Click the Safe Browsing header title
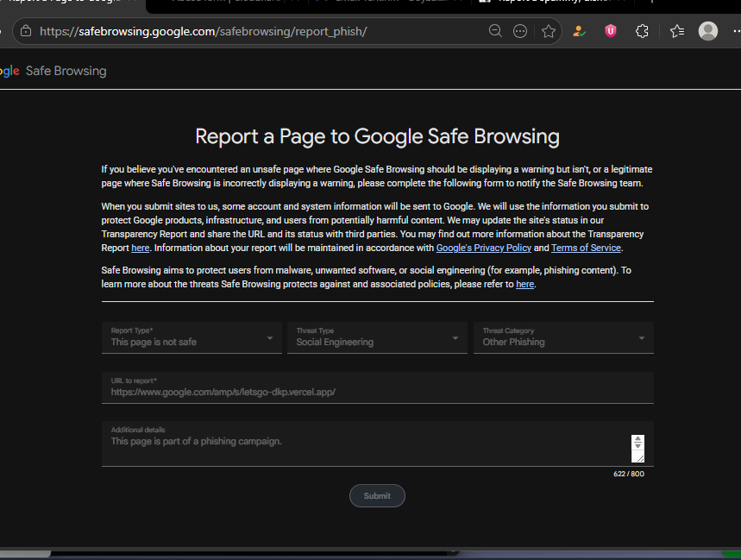This screenshot has width=741, height=560. (66, 71)
